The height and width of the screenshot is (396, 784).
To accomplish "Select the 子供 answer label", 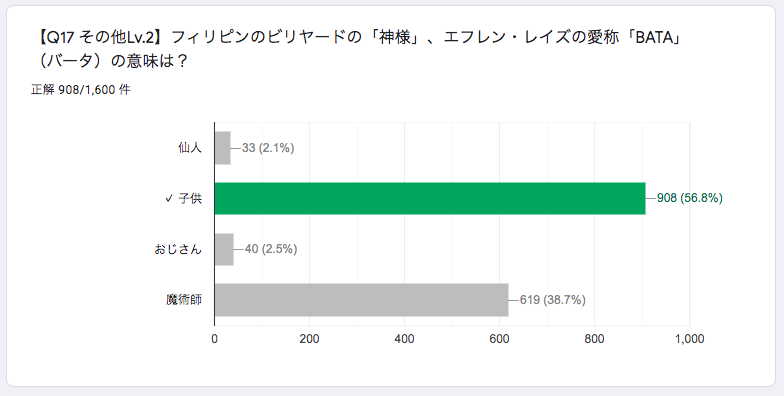I will 190,198.
